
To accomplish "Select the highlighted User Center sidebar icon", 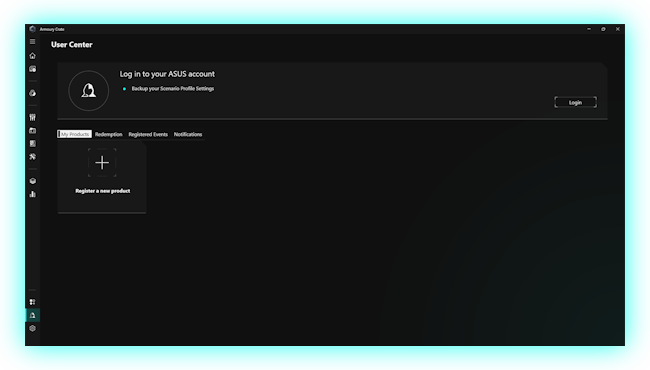I will (x=32, y=315).
